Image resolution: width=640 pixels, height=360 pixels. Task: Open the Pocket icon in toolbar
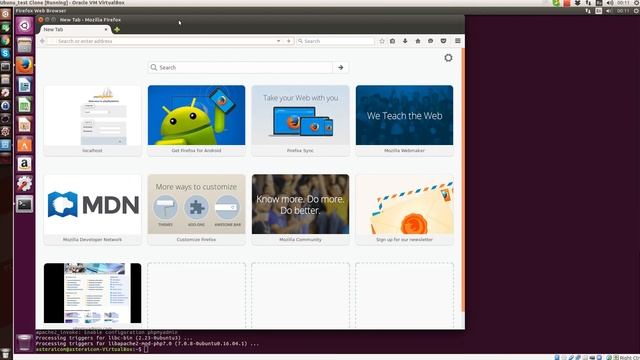[x=443, y=41]
